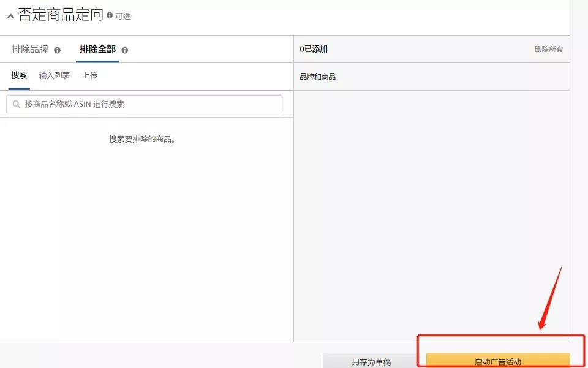
Task: Select the 排除全部 tab
Action: (97, 49)
